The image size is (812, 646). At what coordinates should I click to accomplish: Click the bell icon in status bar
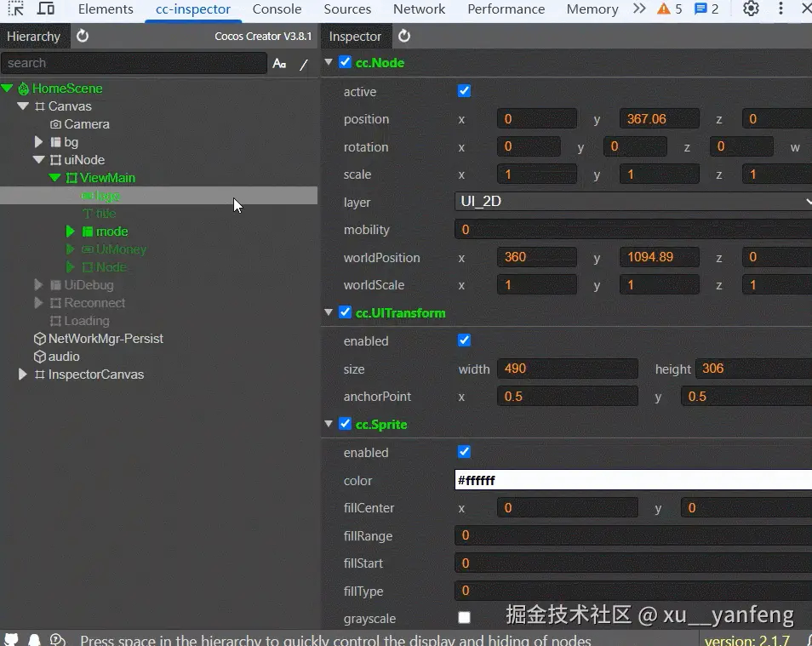pos(34,639)
